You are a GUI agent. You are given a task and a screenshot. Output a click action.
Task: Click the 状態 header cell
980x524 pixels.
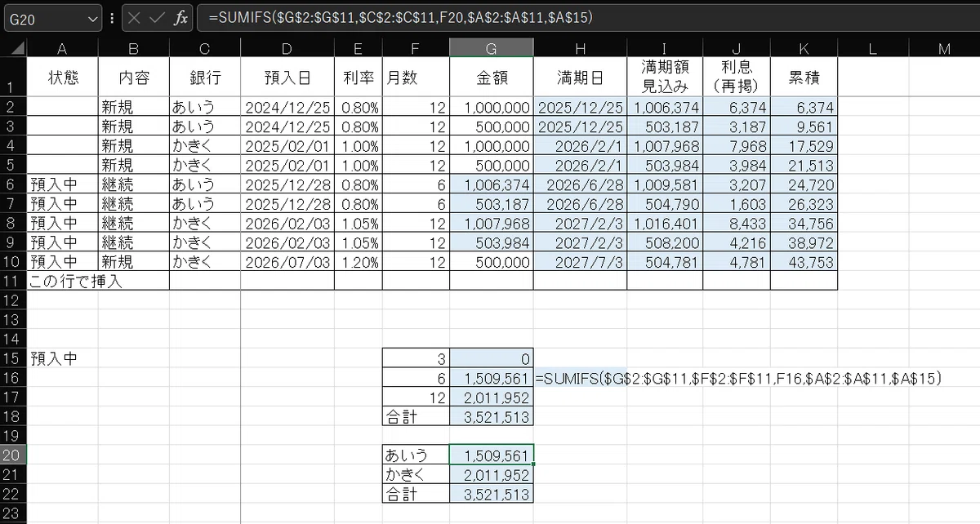tap(62, 78)
